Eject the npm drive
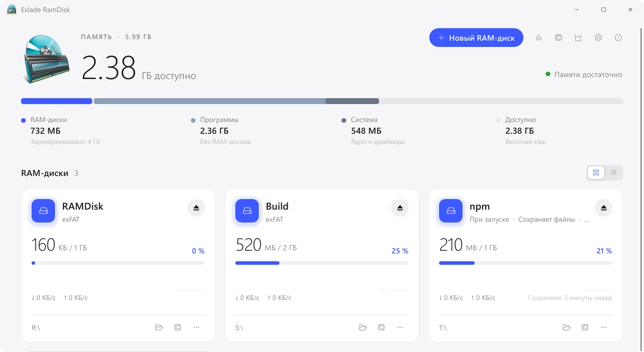The height and width of the screenshot is (352, 644). 604,208
